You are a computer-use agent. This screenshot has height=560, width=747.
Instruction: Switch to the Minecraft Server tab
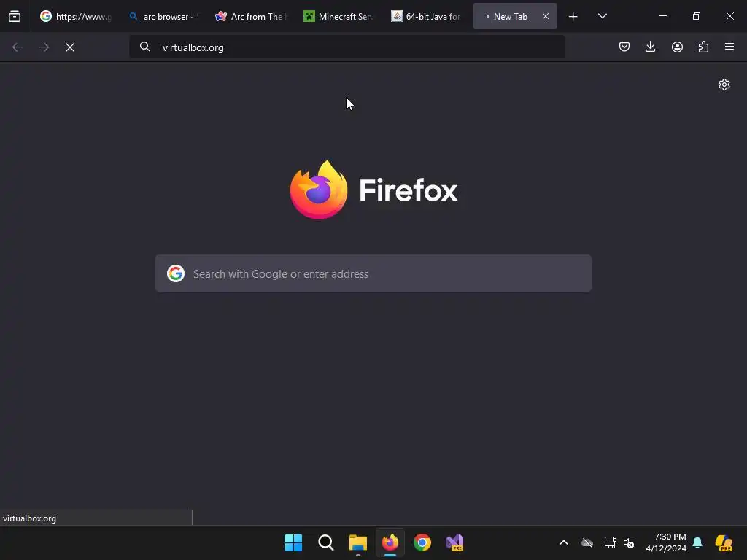[x=338, y=16]
